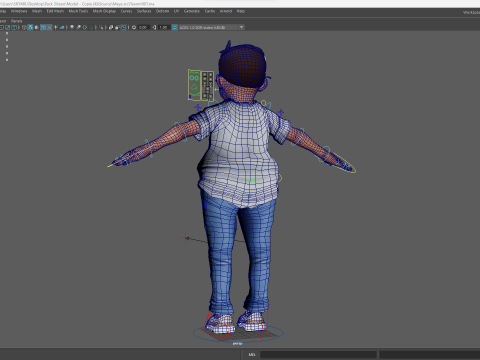Toggle Smooth Shade All viewport icon
Image resolution: width=480 pixels, height=360 pixels.
tap(30, 27)
